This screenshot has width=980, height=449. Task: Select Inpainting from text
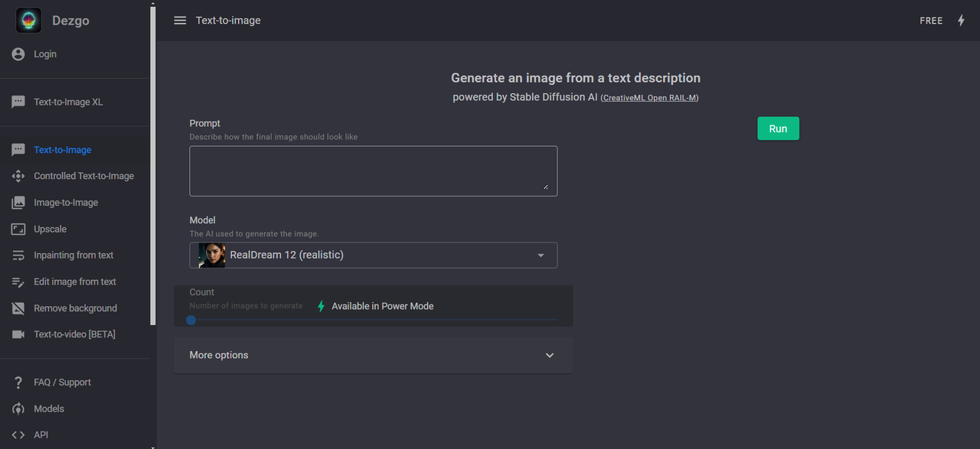coord(75,255)
